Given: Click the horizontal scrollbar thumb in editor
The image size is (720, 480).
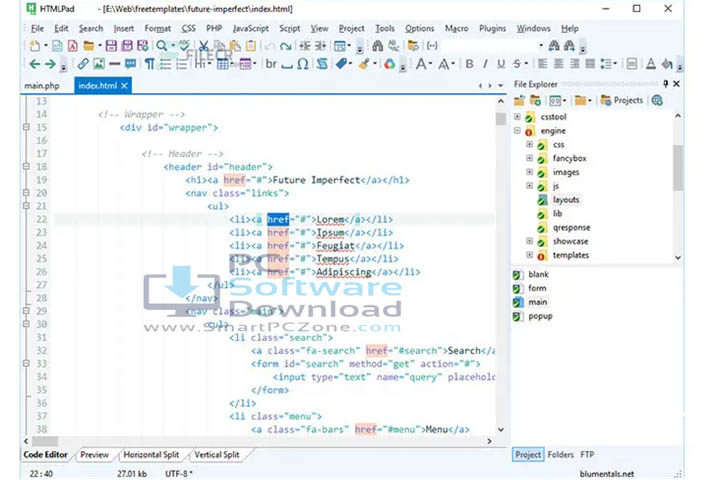Looking at the screenshot, I should [x=45, y=441].
